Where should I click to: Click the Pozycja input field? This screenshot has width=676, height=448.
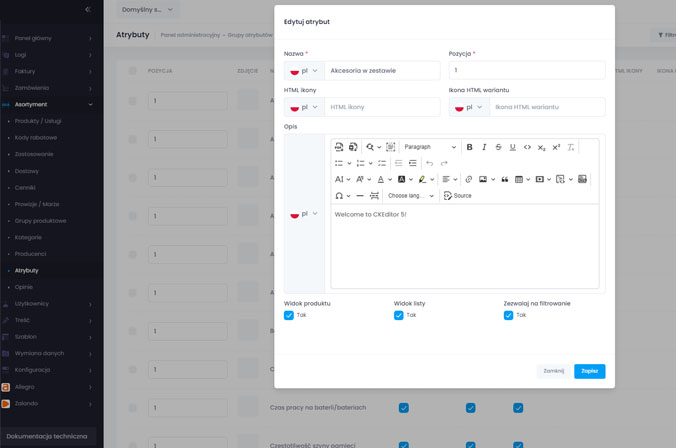(x=526, y=71)
